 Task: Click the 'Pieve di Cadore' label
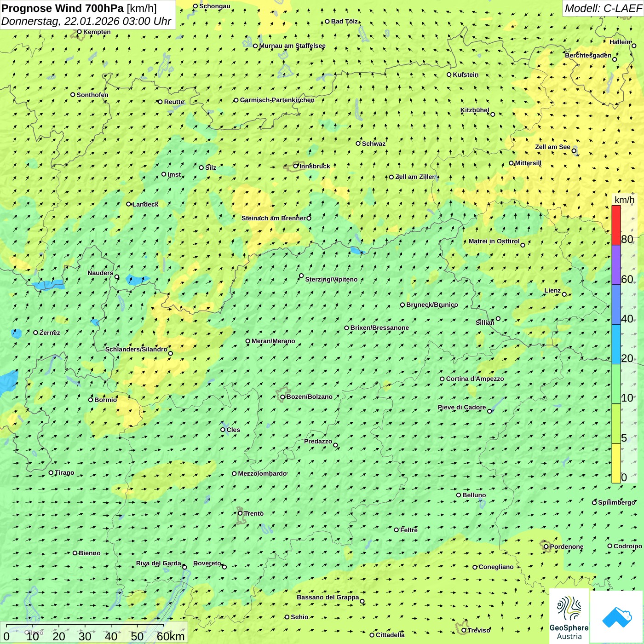click(x=462, y=407)
